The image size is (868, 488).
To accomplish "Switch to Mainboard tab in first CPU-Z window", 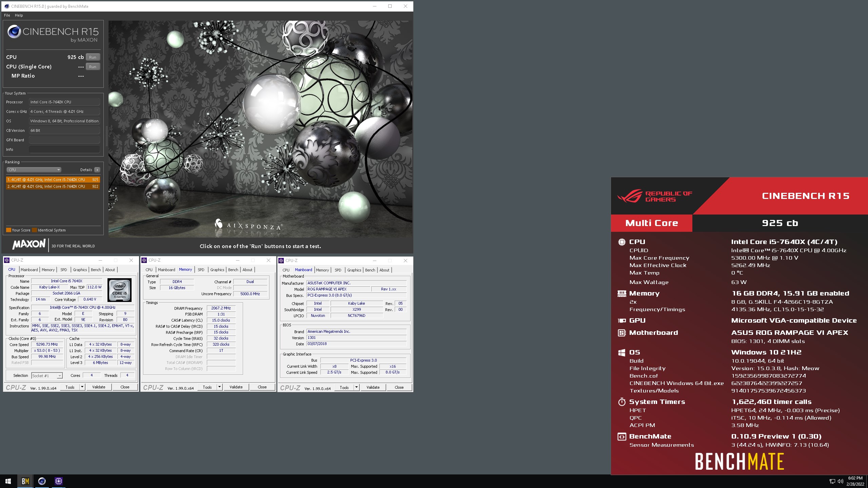I will click(x=29, y=270).
